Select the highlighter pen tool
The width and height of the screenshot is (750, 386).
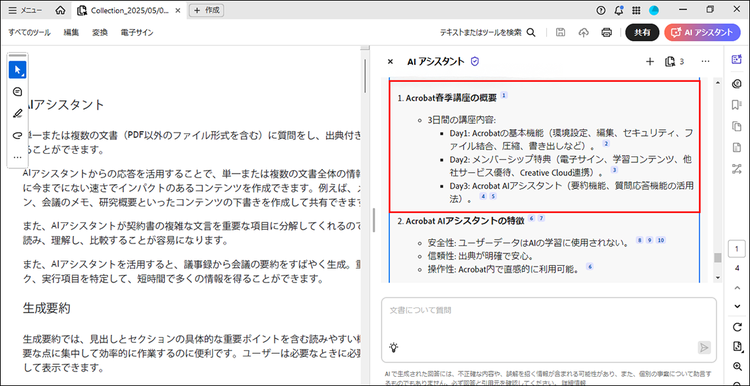tap(18, 113)
